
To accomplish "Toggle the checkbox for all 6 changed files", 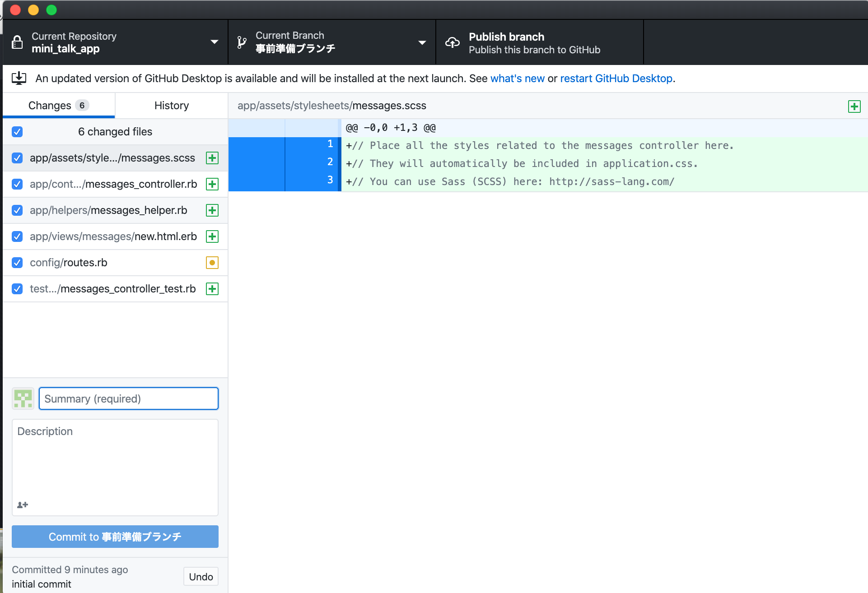I will point(17,132).
